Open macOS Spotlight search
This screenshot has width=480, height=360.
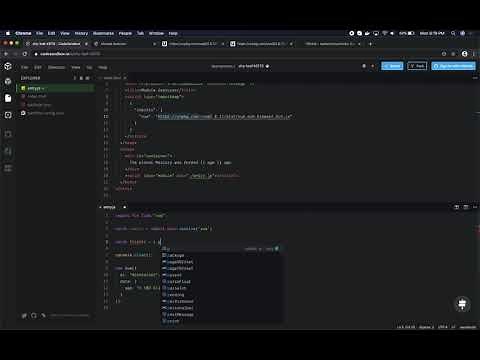point(453,33)
